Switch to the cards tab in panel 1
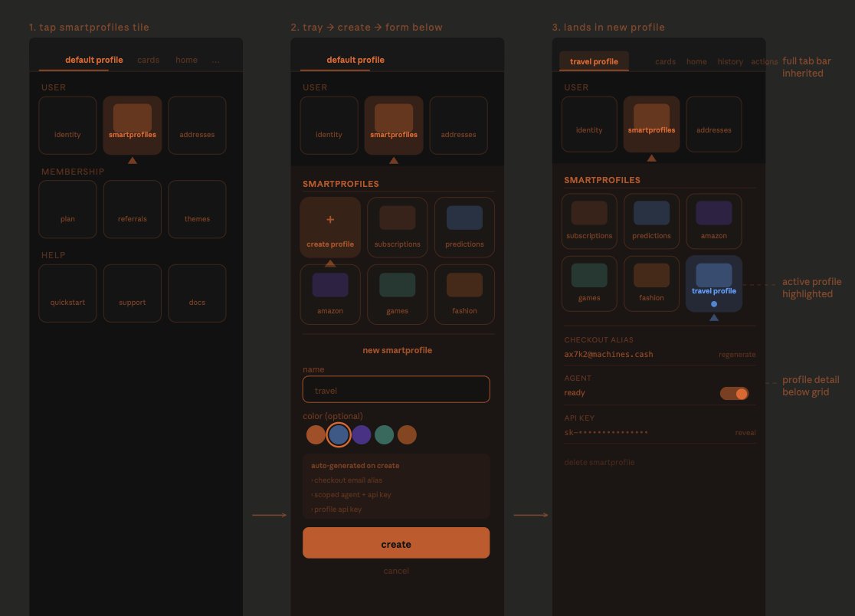Screen dimensions: 855x616 [x=149, y=60]
